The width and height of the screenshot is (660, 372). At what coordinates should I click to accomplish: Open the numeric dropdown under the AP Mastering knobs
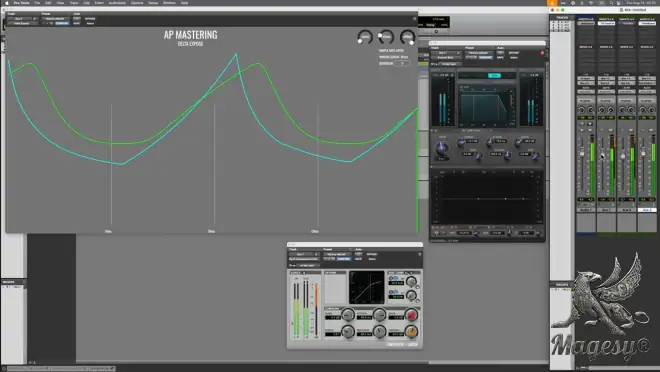pyautogui.click(x=402, y=63)
